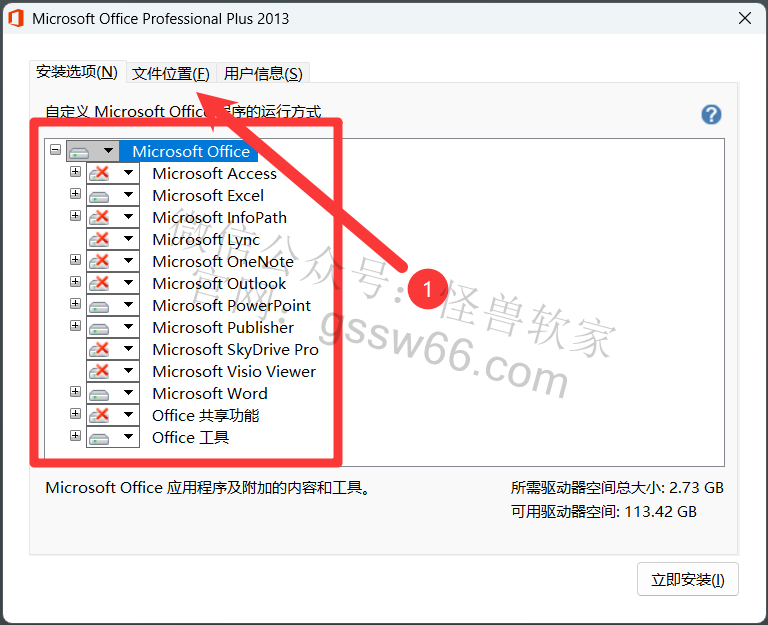Select the Office 工具 label
Viewport: 768px width, 625px height.
[190, 437]
